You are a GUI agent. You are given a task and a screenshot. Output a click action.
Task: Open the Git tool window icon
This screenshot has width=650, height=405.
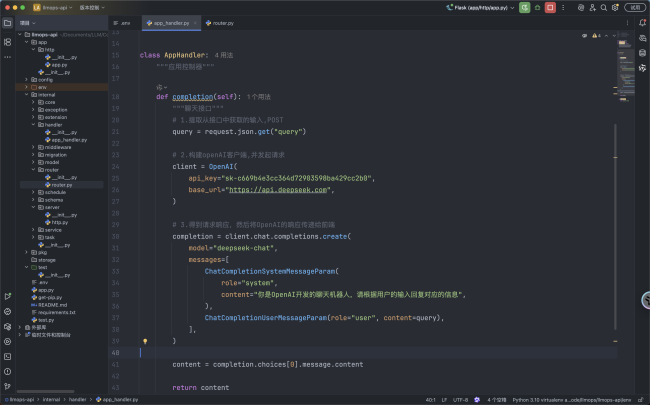(7, 384)
